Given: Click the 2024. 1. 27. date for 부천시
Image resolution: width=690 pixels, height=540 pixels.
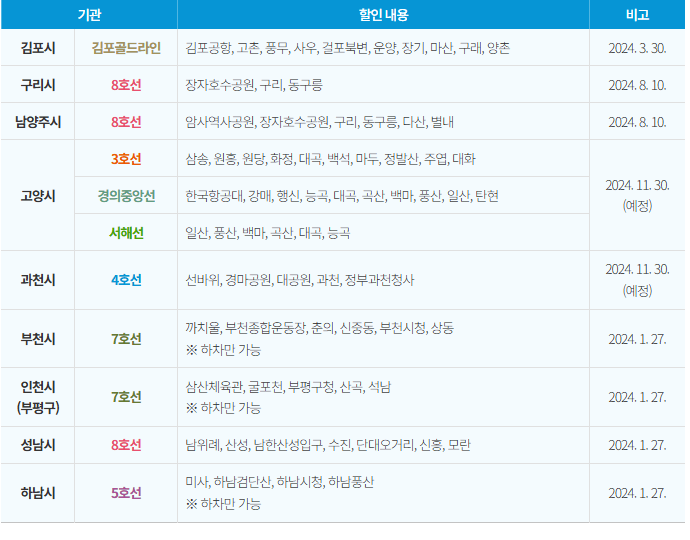Looking at the screenshot, I should pyautogui.click(x=637, y=338).
